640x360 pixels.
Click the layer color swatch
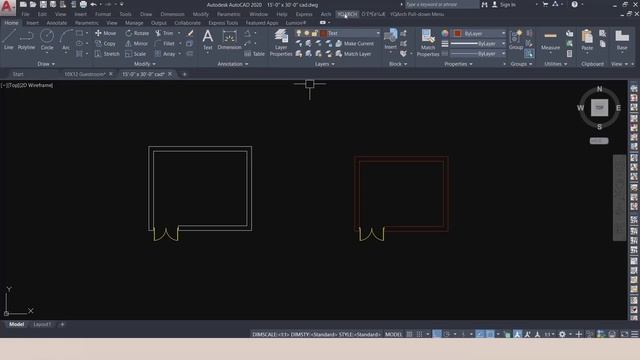coord(324,33)
